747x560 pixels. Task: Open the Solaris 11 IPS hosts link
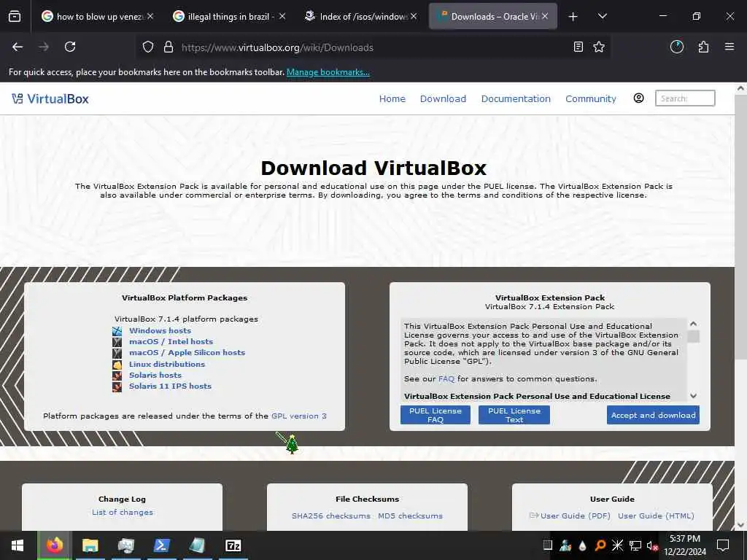coord(170,386)
